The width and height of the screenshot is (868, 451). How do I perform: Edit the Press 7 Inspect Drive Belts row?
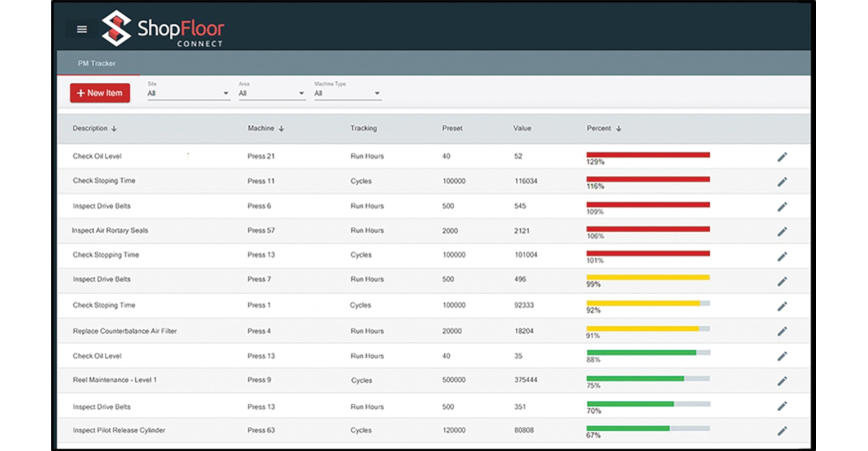point(782,281)
